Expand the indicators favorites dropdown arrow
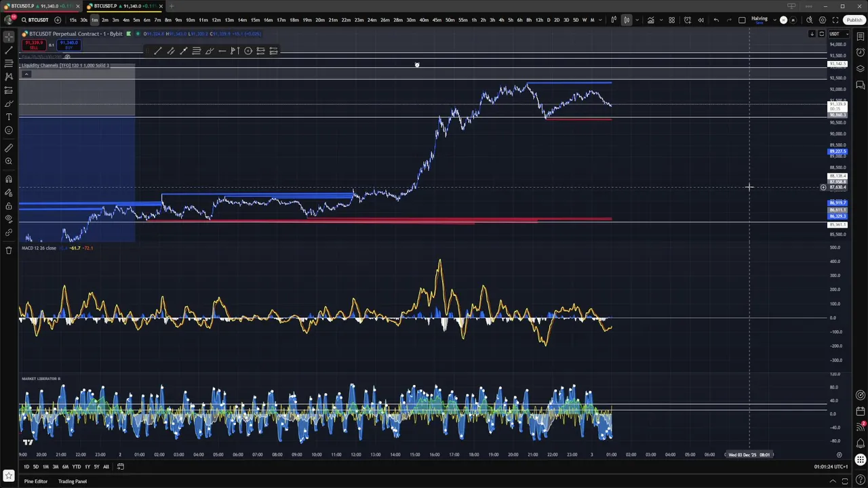This screenshot has height=488, width=868. [x=660, y=20]
